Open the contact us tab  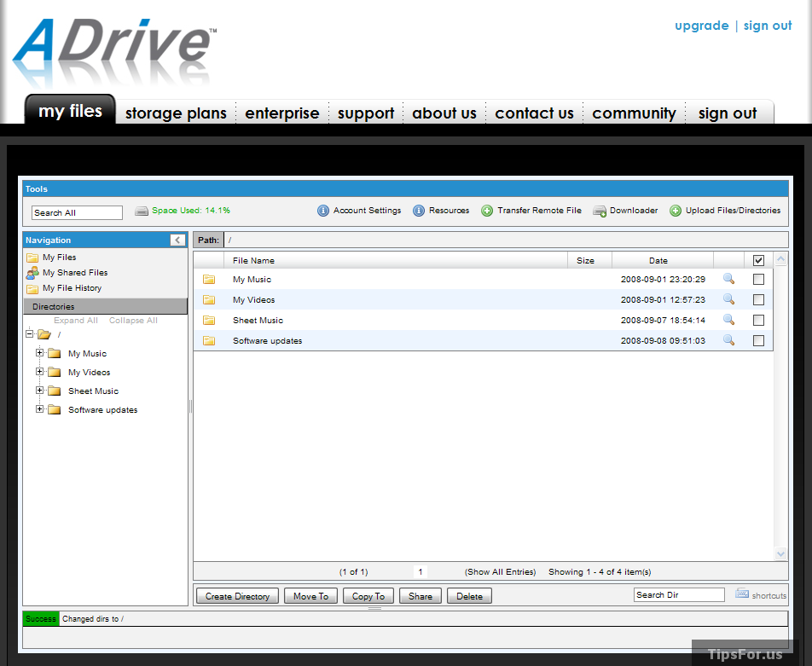click(x=535, y=113)
